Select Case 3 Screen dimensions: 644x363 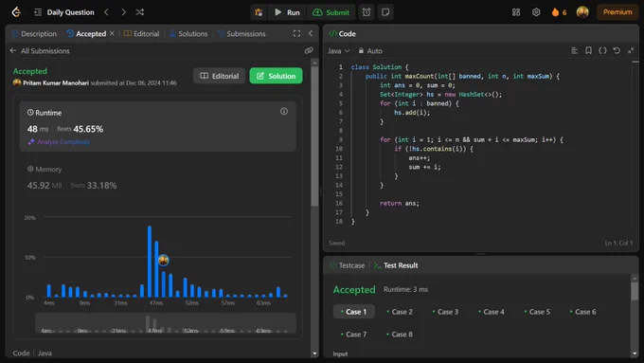tap(445, 312)
